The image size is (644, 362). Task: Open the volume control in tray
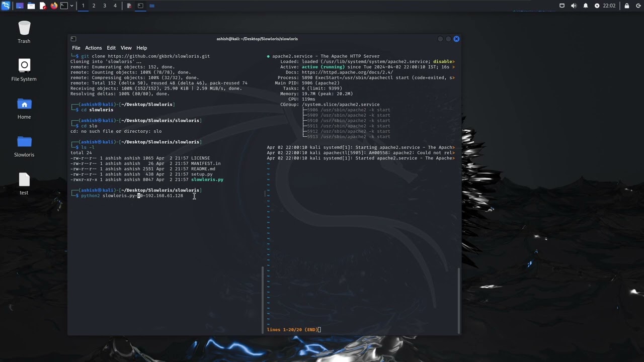click(574, 6)
